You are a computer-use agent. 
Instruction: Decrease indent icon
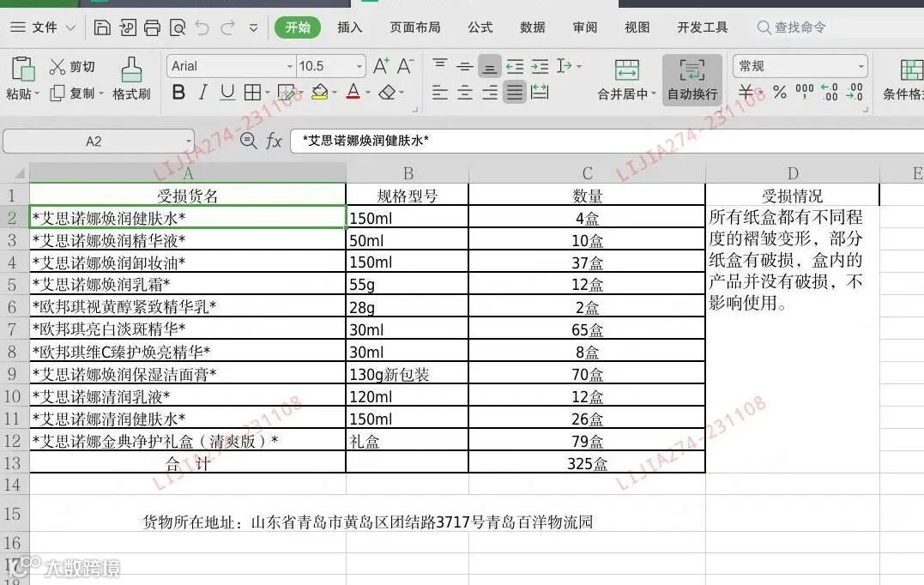(x=515, y=67)
